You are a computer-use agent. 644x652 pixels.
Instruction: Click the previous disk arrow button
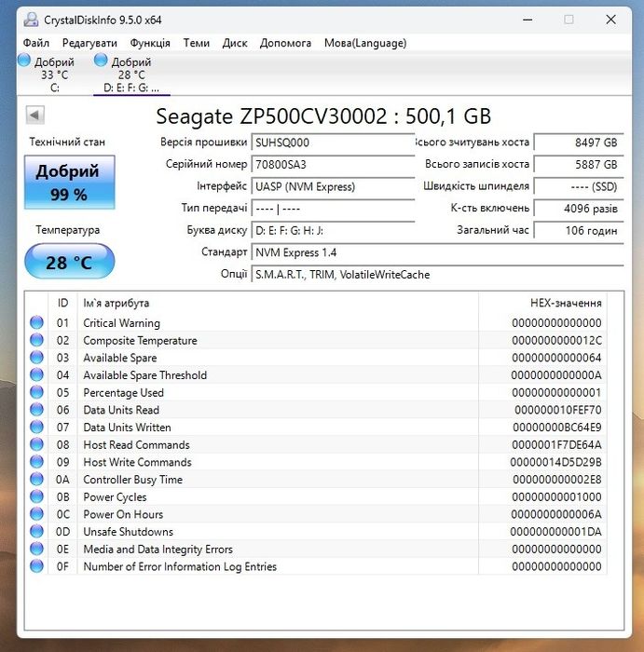34,115
